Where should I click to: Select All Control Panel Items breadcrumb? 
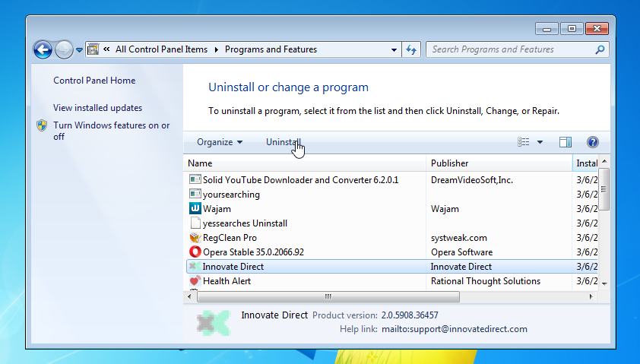tap(161, 49)
